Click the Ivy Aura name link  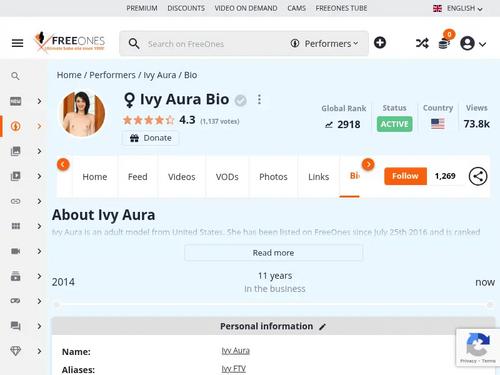236,351
